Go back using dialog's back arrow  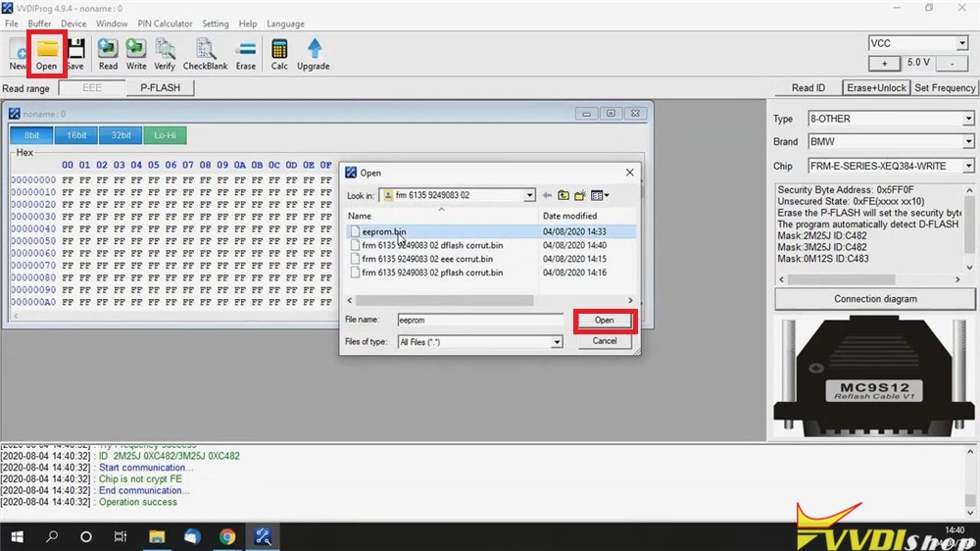tap(547, 196)
